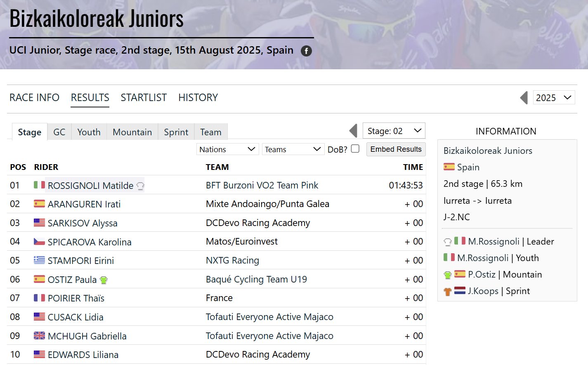Click the Embed Results button
Viewport: 588px width, 365px height.
point(396,149)
